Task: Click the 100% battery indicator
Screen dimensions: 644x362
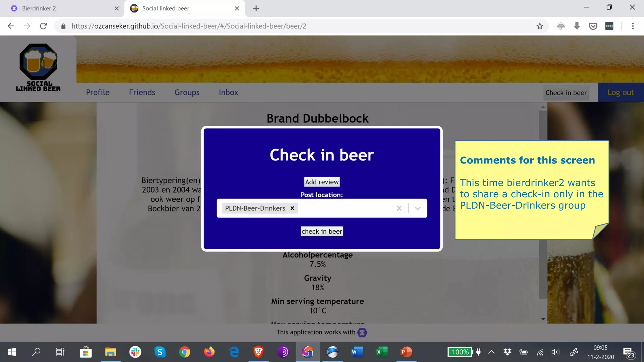Action: tap(460, 352)
